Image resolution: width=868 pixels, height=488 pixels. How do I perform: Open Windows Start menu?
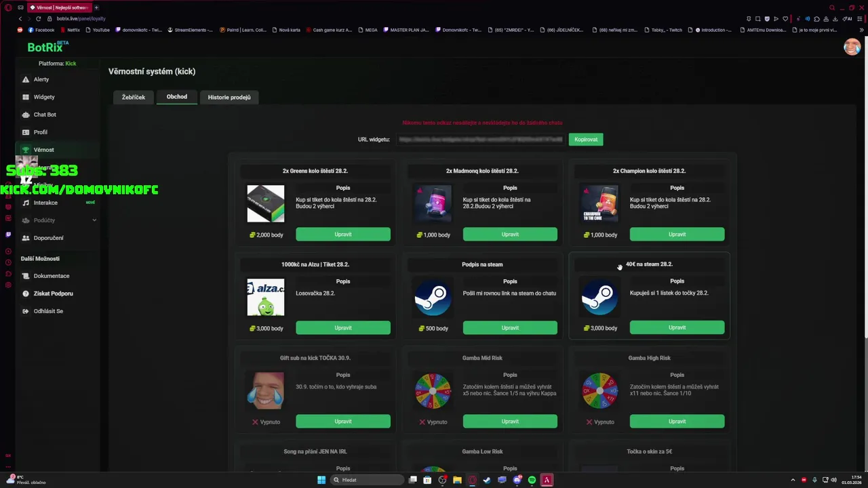pos(321,480)
